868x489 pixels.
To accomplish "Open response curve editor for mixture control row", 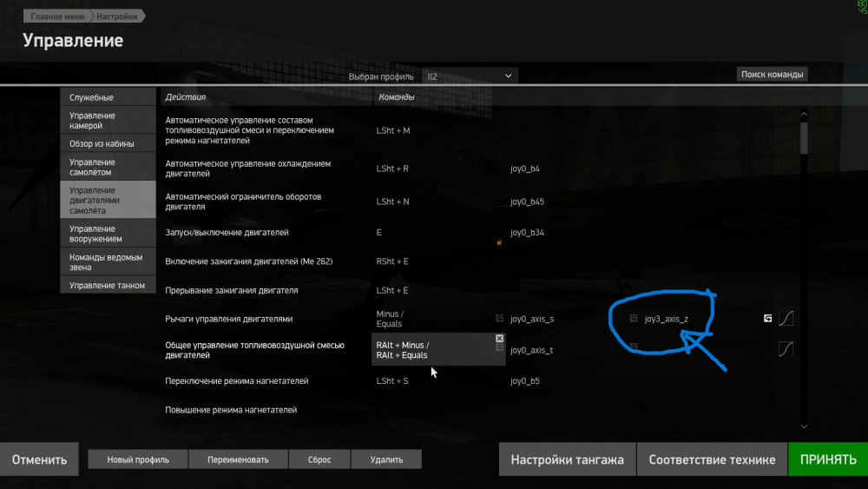I will 786,349.
